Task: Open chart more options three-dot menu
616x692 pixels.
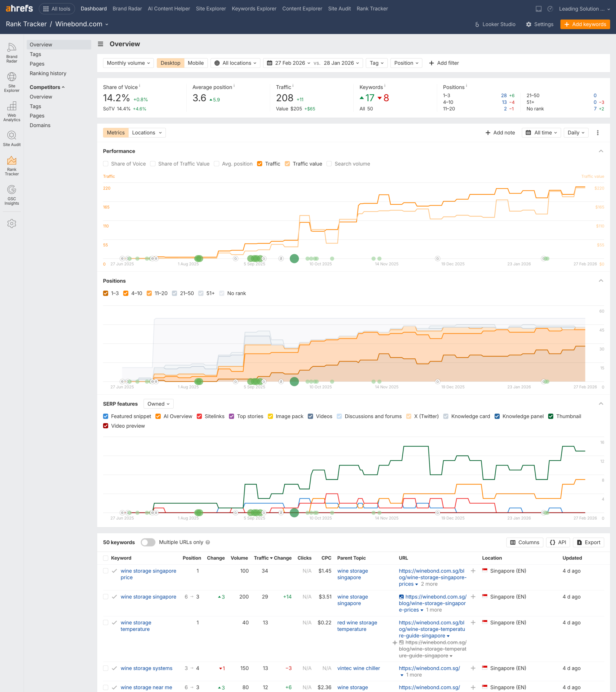Action: (598, 133)
